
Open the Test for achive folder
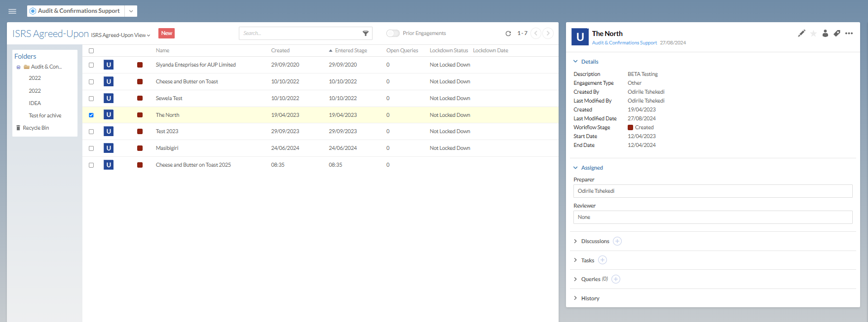click(45, 115)
